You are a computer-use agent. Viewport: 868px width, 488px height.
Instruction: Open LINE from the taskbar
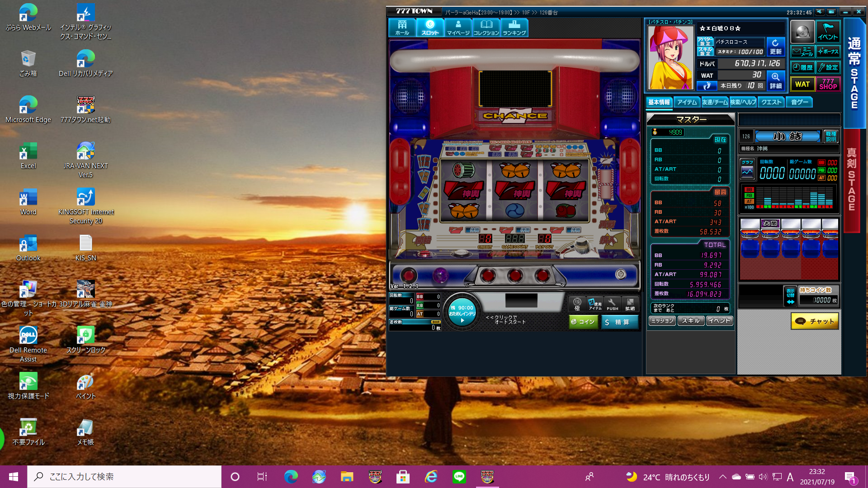459,477
